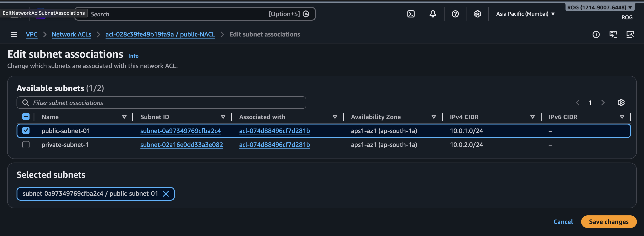Go to next page of subnets
644x236 pixels.
pos(603,103)
